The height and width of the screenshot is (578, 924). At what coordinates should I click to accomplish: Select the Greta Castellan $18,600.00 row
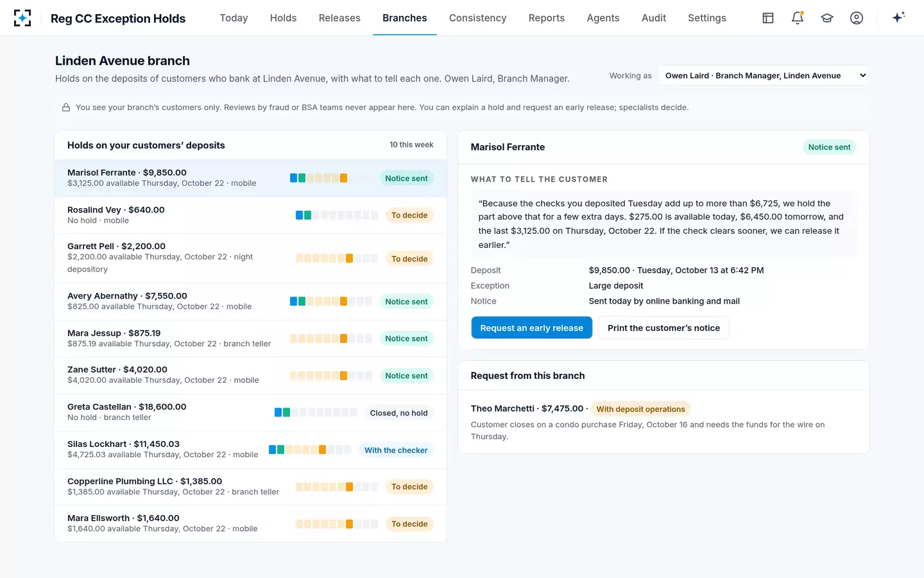click(x=251, y=412)
